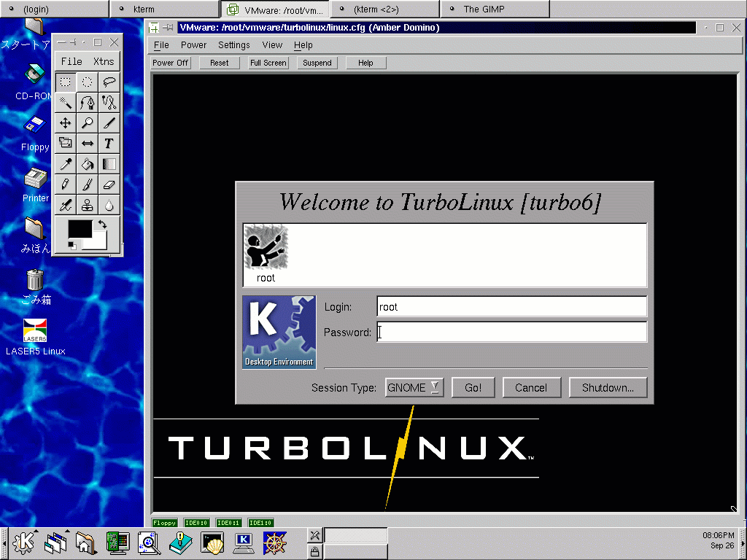Choose the Magnify zoom tool
Screen dimensions: 747x560
coord(88,122)
